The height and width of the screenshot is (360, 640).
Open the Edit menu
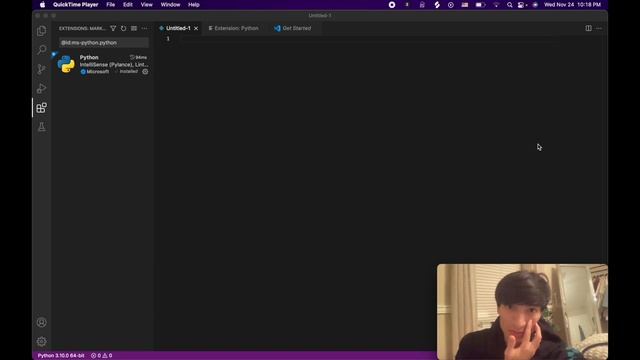click(128, 5)
